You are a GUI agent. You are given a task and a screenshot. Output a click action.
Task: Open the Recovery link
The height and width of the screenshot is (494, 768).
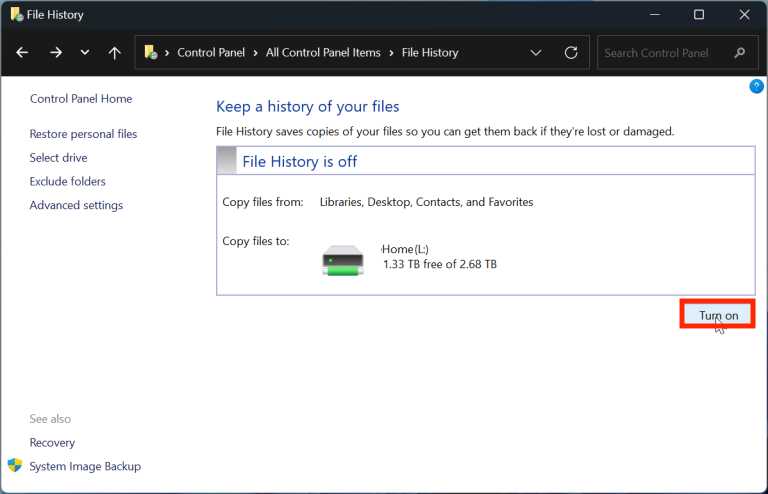pos(52,443)
